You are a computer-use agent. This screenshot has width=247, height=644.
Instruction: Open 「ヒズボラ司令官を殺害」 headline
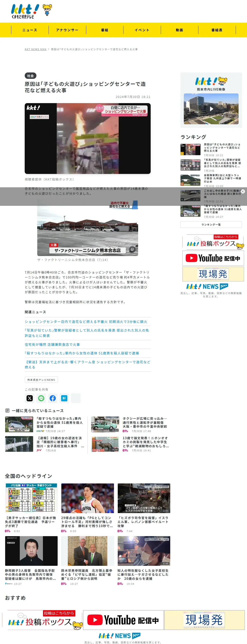pyautogui.click(x=143, y=522)
